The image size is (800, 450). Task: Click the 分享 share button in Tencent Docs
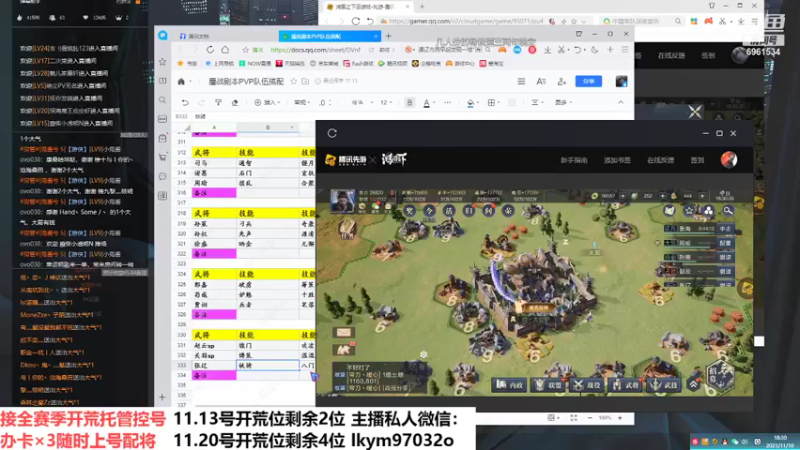click(x=589, y=82)
